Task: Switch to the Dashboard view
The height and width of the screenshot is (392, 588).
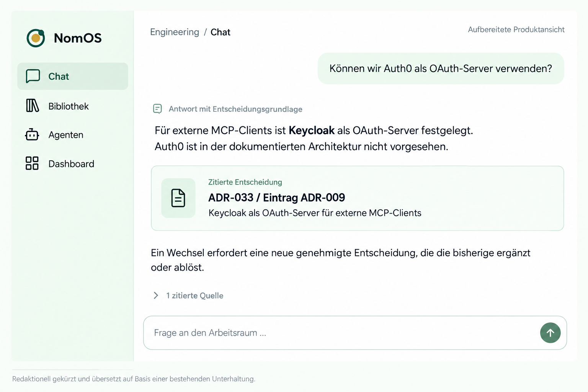Action: [73, 164]
